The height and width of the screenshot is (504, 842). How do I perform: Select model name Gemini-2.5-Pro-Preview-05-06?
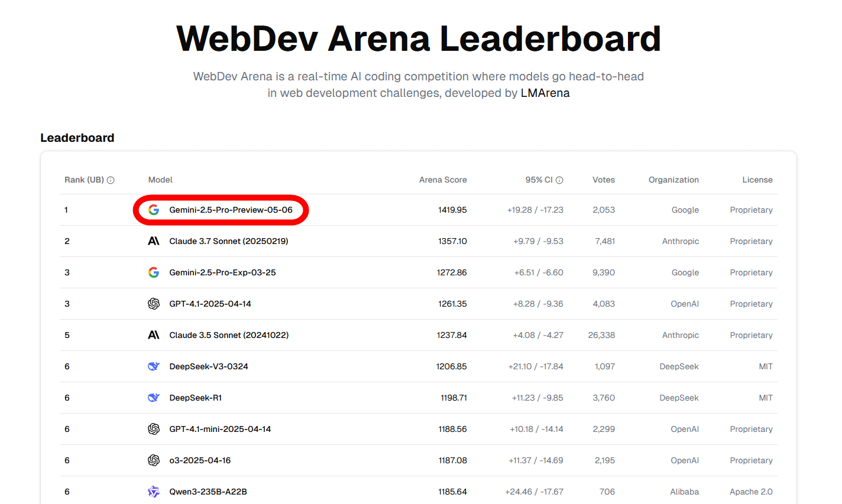tap(231, 210)
